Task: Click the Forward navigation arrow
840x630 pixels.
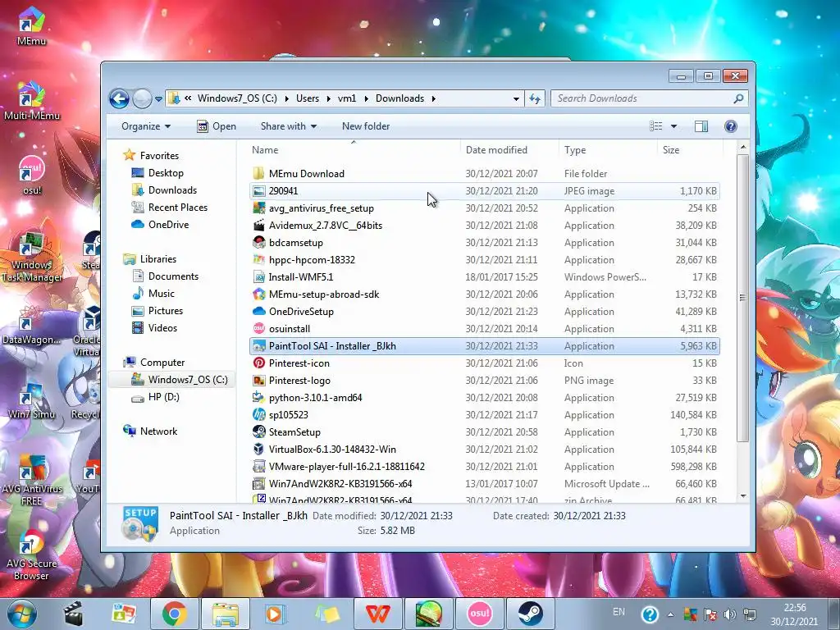Action: [142, 98]
